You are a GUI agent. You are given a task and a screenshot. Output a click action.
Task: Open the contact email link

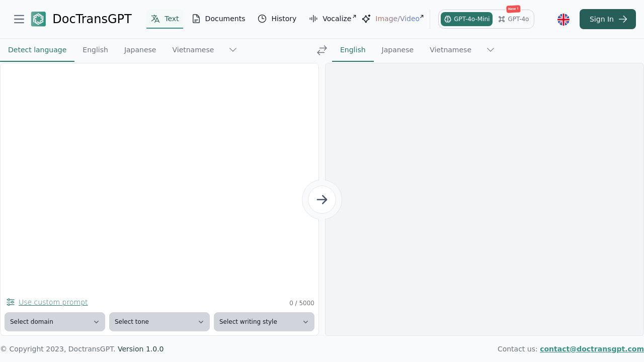(592, 349)
